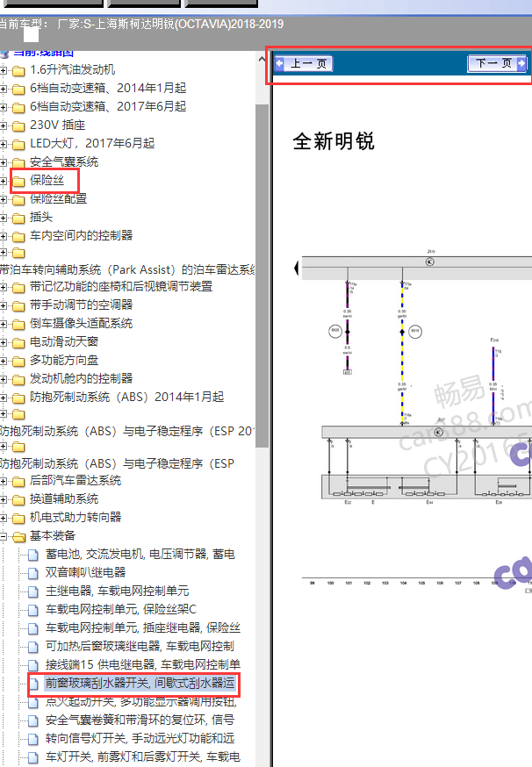Open 双音喇叭继电器 wiring diagram
532x767 pixels.
[x=86, y=572]
